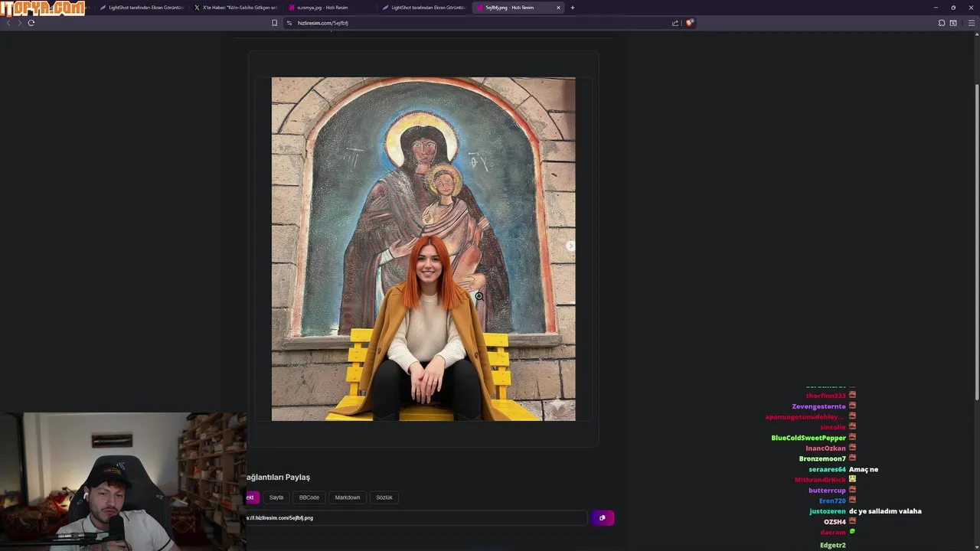Open the browser main menu icon
The height and width of the screenshot is (551, 980).
pyautogui.click(x=972, y=23)
